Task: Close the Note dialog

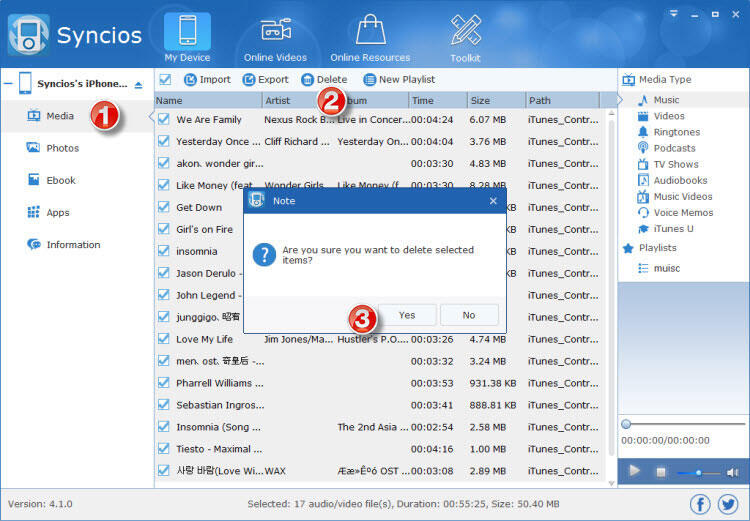Action: tap(493, 201)
